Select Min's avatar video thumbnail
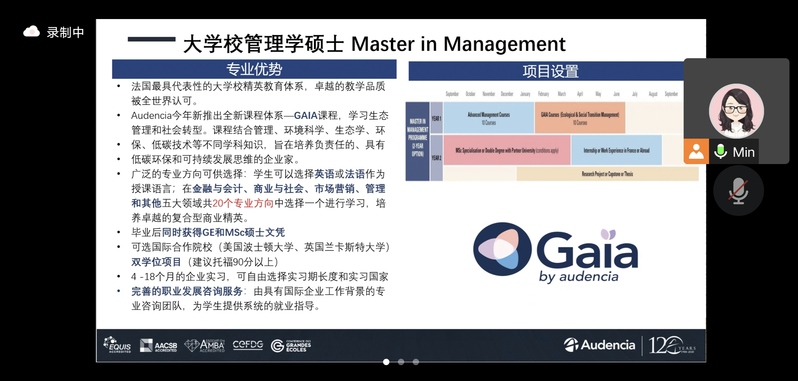This screenshot has width=798, height=381. [x=736, y=111]
